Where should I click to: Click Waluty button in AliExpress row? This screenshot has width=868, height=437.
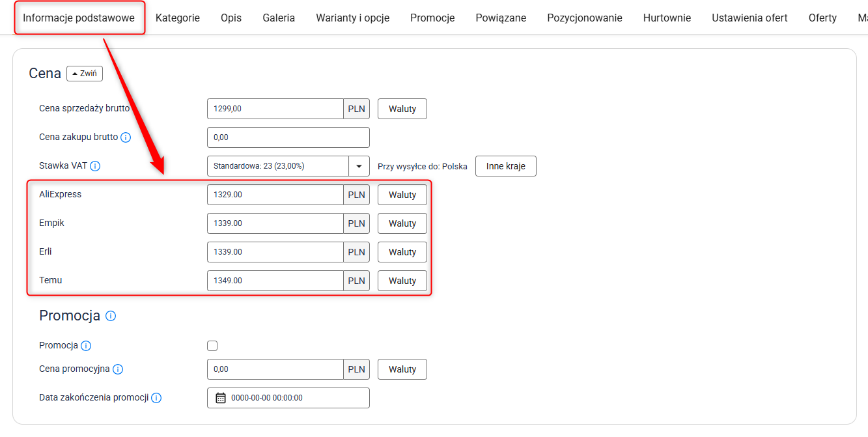click(402, 195)
